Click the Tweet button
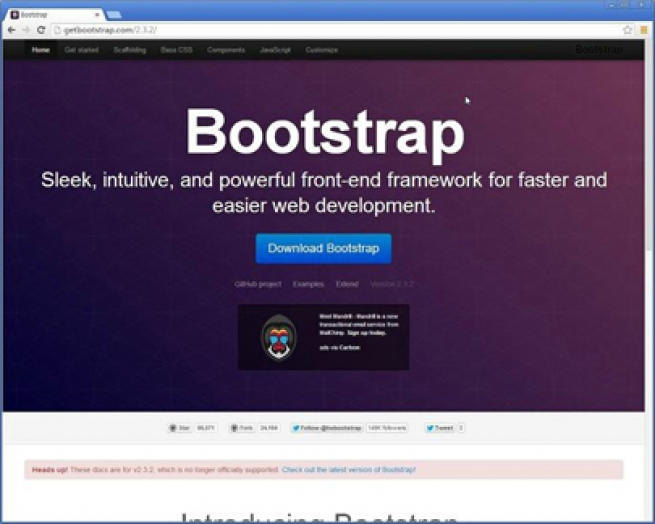 click(x=440, y=428)
